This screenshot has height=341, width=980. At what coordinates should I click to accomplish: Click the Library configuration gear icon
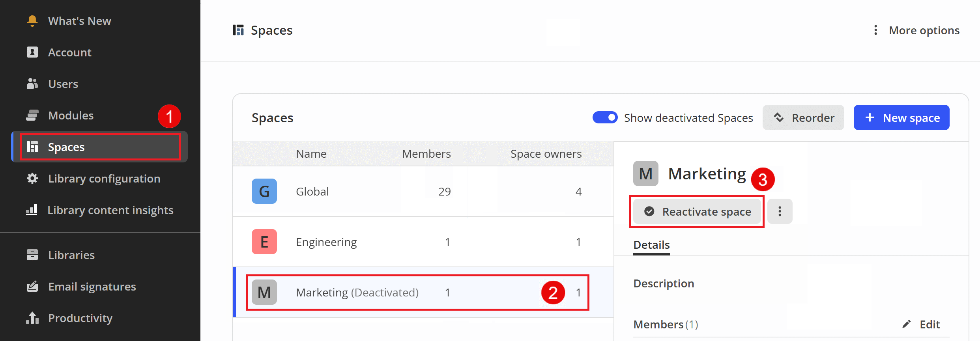(32, 178)
